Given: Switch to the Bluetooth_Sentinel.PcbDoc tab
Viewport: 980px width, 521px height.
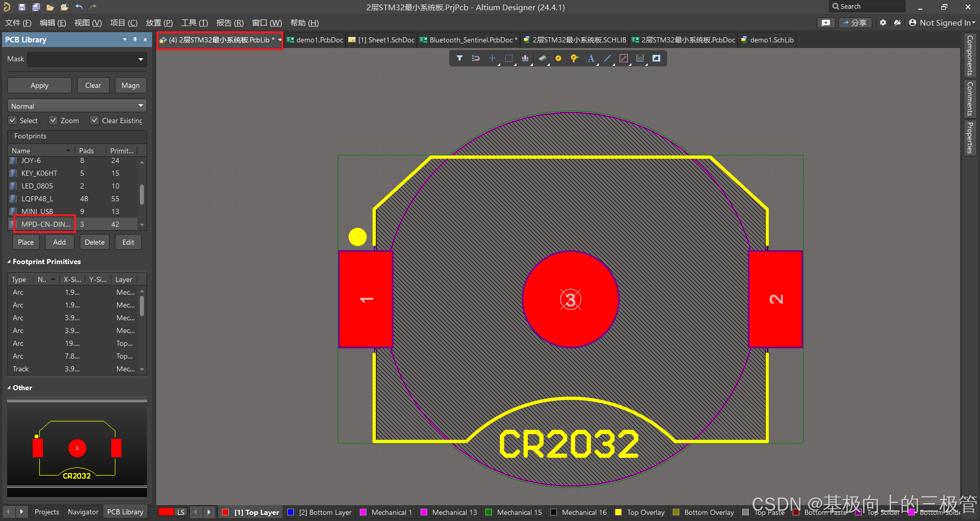Looking at the screenshot, I should point(469,40).
